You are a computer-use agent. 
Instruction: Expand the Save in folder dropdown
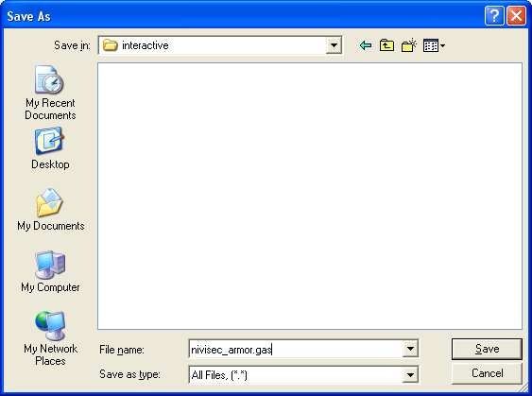tap(334, 45)
